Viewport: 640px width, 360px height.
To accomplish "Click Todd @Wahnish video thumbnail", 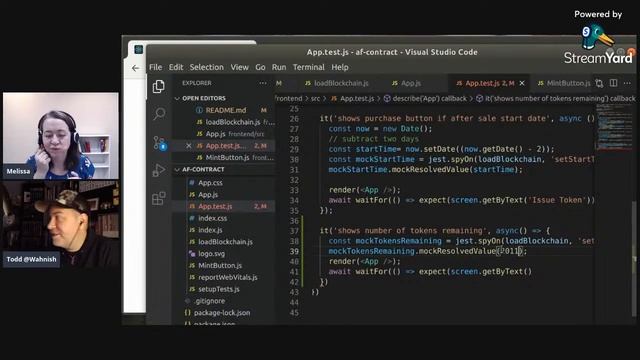I will coord(61,224).
